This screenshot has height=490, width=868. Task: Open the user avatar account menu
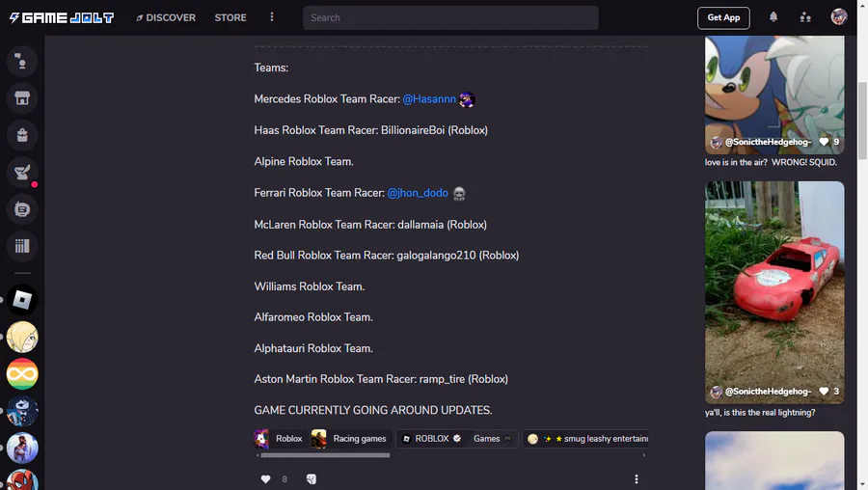tap(839, 17)
